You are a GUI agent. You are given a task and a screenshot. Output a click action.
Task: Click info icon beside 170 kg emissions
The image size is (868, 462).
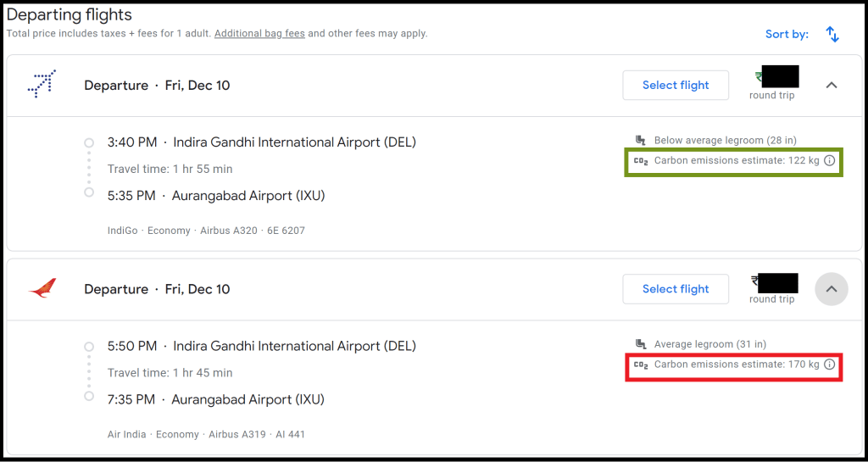coord(830,365)
